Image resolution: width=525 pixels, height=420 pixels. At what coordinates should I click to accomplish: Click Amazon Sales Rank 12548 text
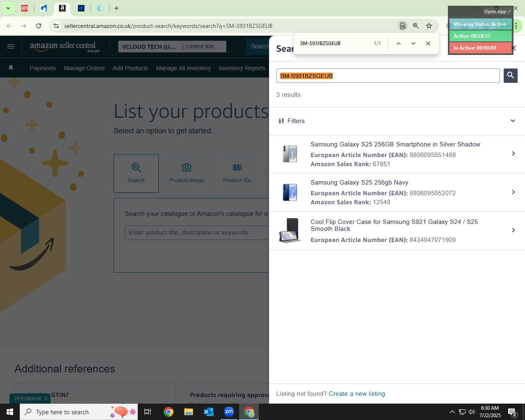click(350, 202)
